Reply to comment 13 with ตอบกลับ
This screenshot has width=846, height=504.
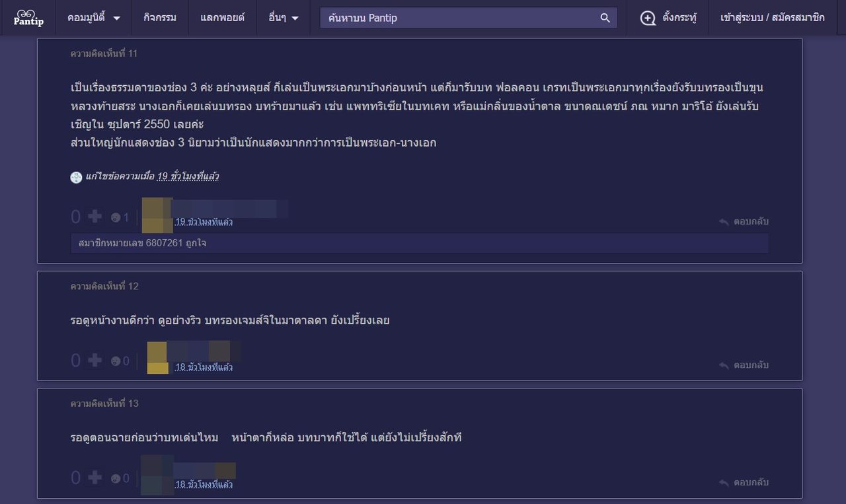(x=744, y=482)
